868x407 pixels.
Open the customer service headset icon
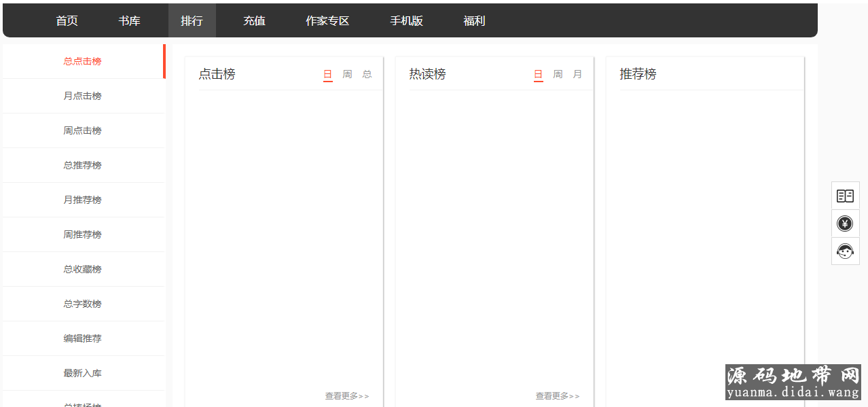845,251
